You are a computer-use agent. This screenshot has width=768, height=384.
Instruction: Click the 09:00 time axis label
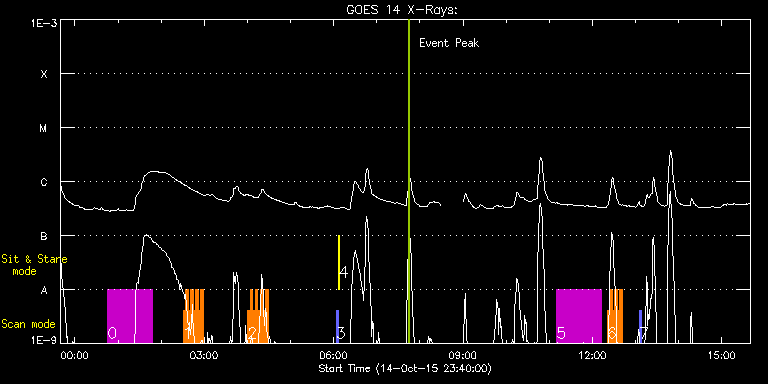point(464,355)
